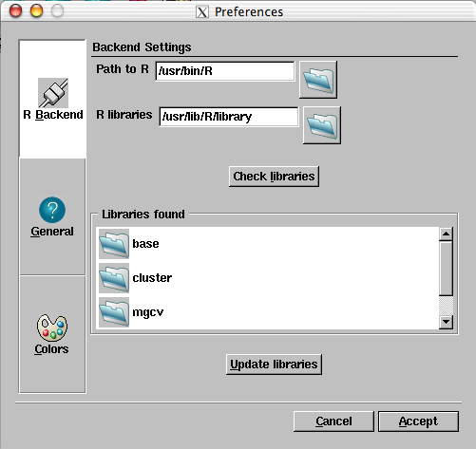Screen dimensions: 476x449
Task: Select the base library folder icon
Action: coord(114,244)
